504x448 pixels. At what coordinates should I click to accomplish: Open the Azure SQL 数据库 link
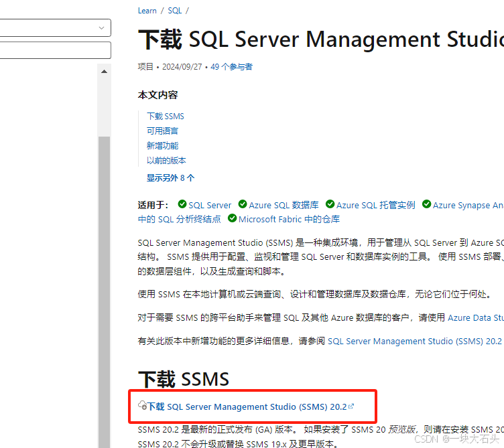(x=283, y=205)
